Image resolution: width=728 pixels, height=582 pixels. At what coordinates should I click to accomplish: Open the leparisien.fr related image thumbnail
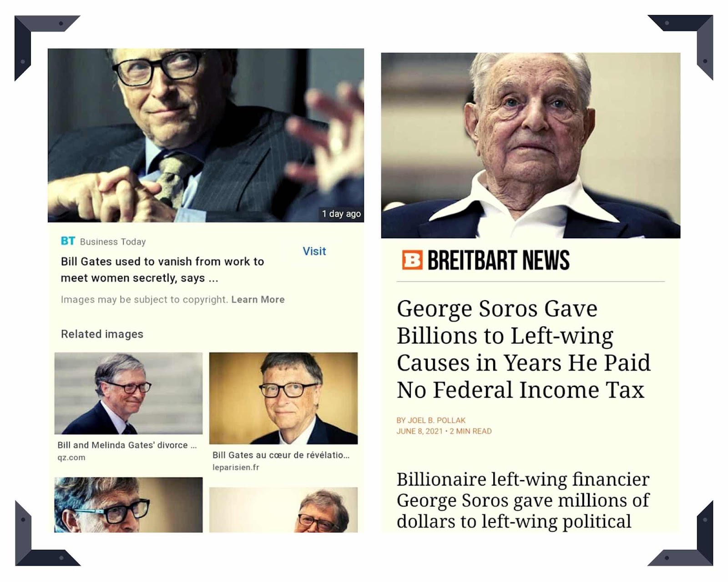pos(283,398)
